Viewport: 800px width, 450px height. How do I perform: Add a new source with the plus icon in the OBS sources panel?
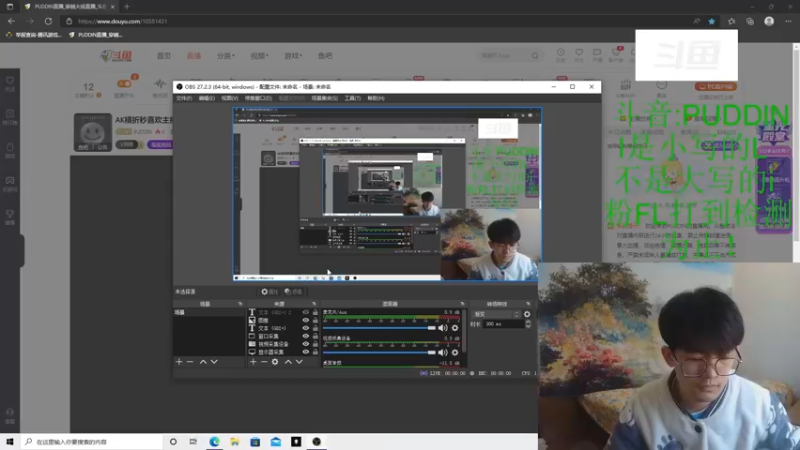coord(253,362)
